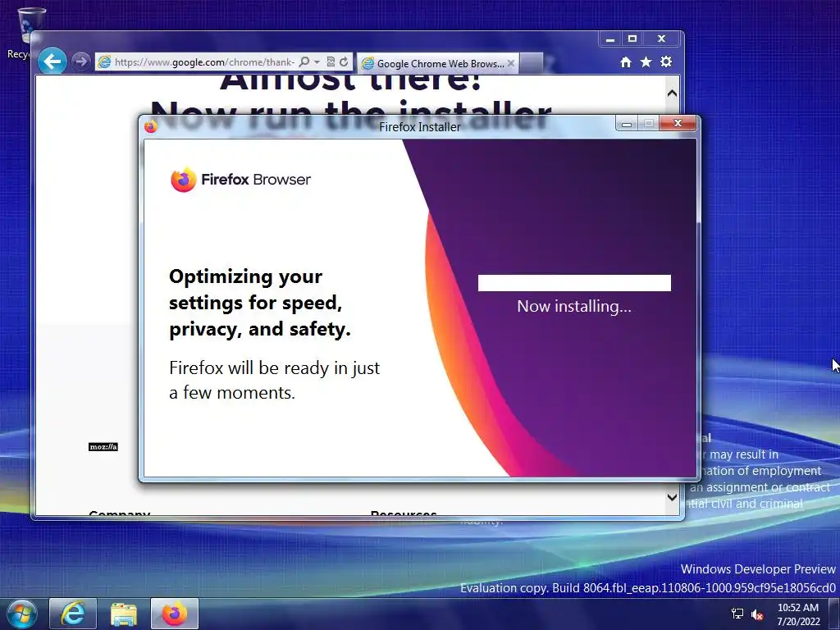Open the Windows Start button
The height and width of the screenshot is (630, 840).
tap(21, 614)
